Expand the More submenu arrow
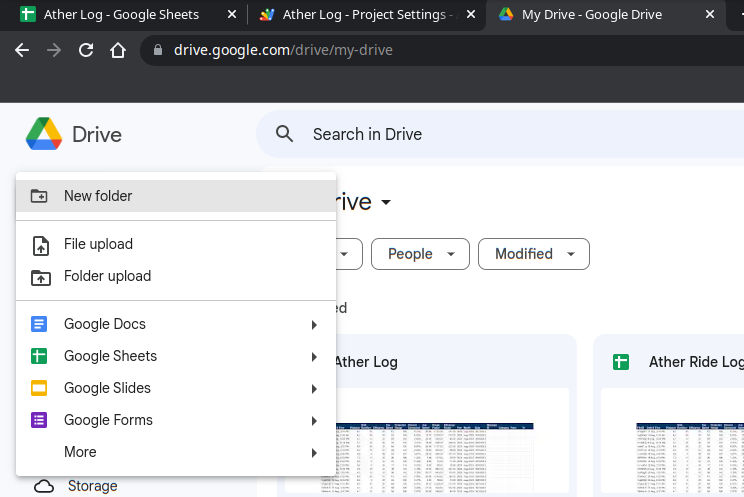 click(x=314, y=453)
